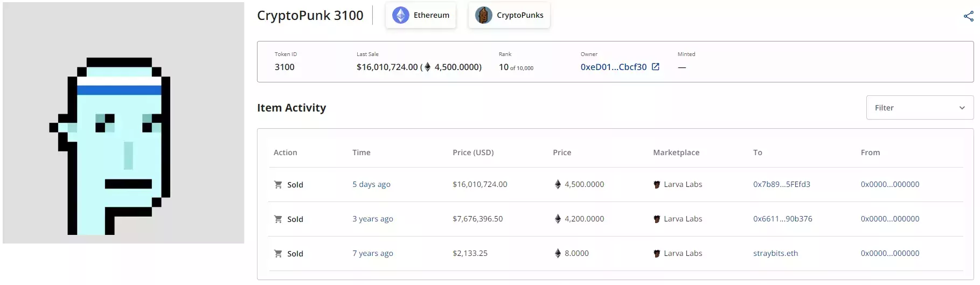Open buyer address 0x6611...90b376
Screen dimensions: 980x285
click(x=782, y=219)
